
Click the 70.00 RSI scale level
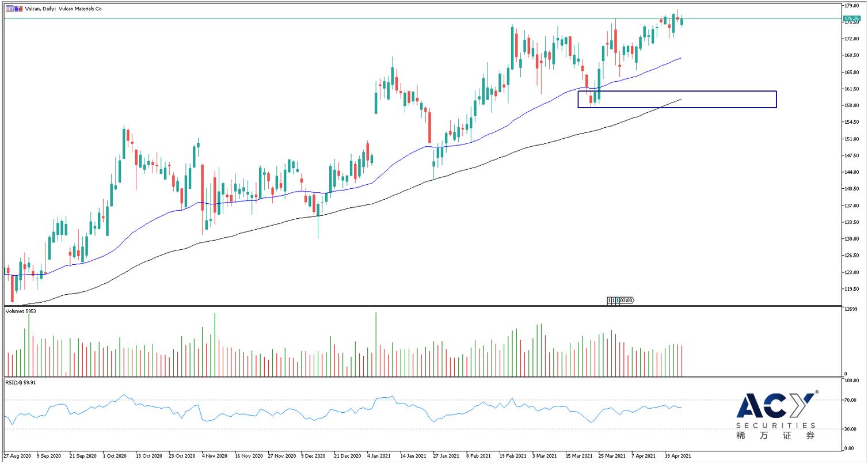point(851,400)
